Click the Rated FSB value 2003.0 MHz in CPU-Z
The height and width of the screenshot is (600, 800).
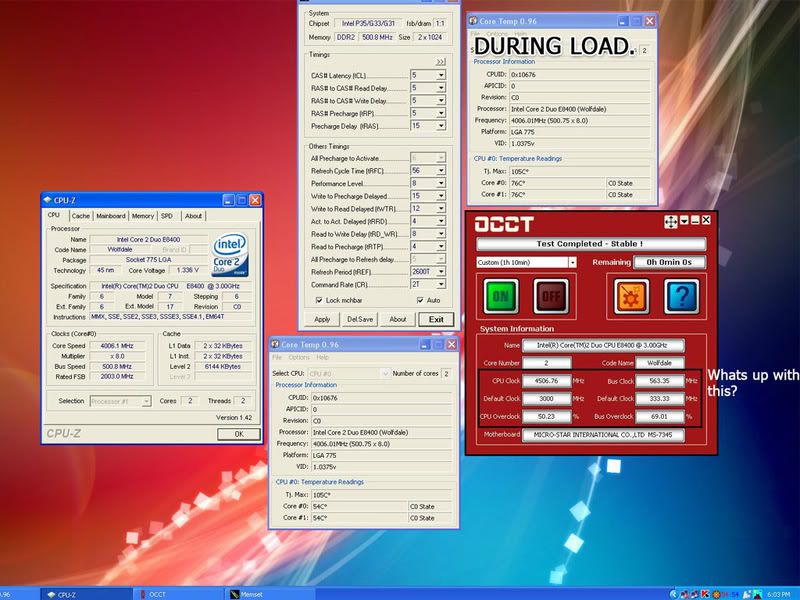click(x=117, y=377)
